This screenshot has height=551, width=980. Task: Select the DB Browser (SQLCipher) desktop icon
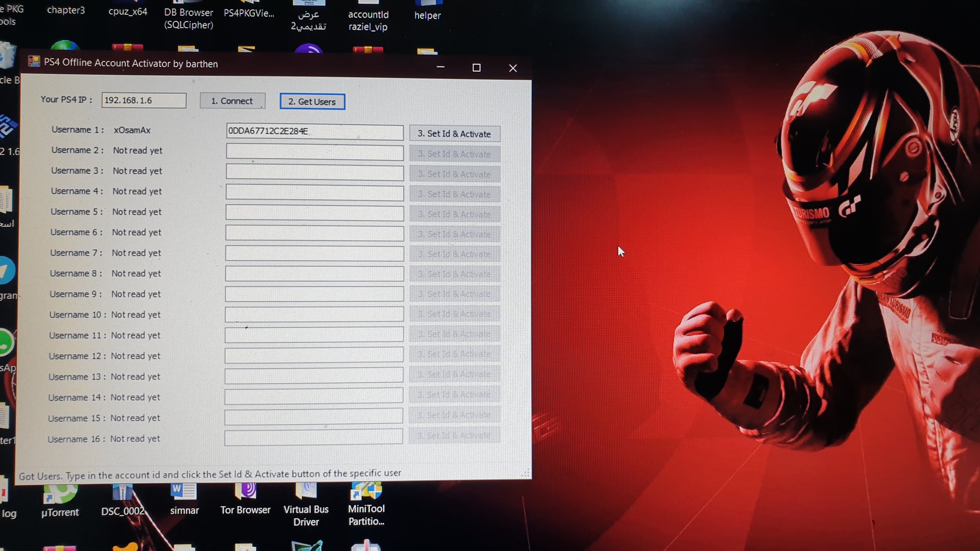click(x=189, y=15)
